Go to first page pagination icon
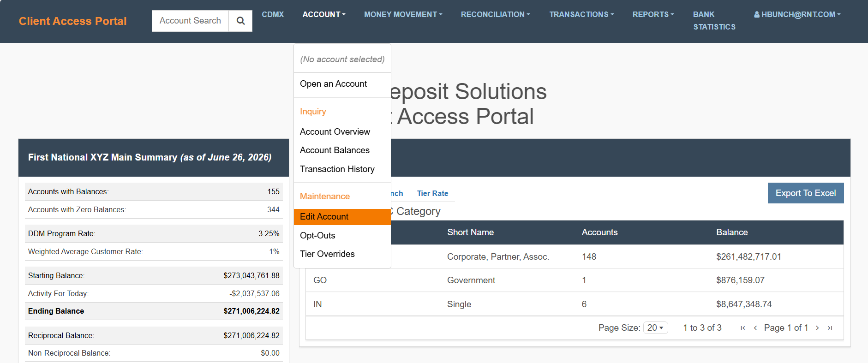868x363 pixels. (x=742, y=328)
